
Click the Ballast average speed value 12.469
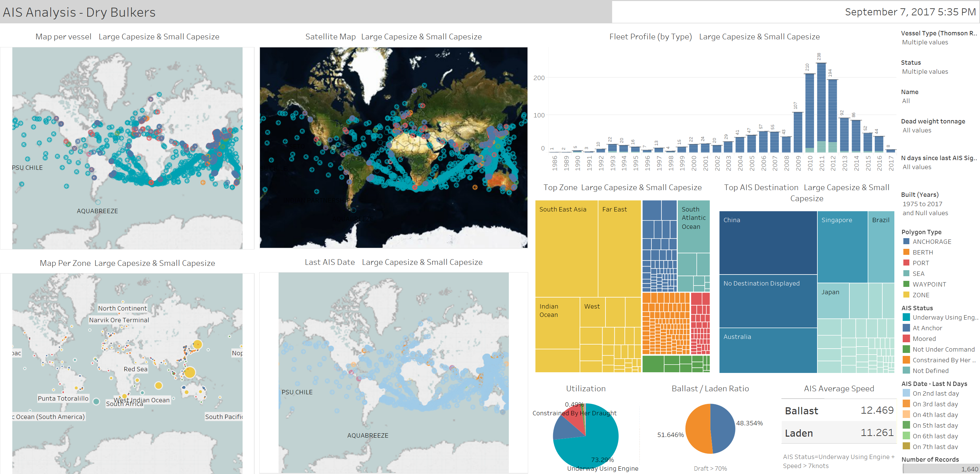[x=877, y=410]
